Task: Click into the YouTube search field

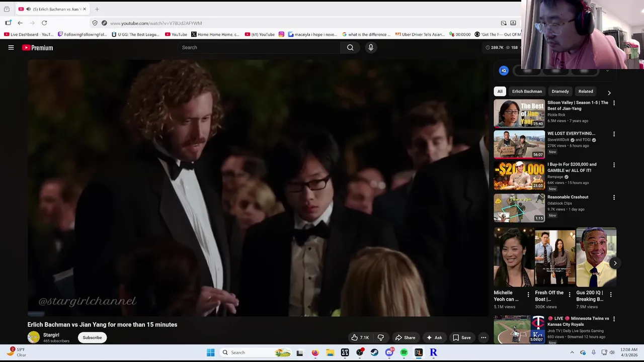Action: (259, 47)
